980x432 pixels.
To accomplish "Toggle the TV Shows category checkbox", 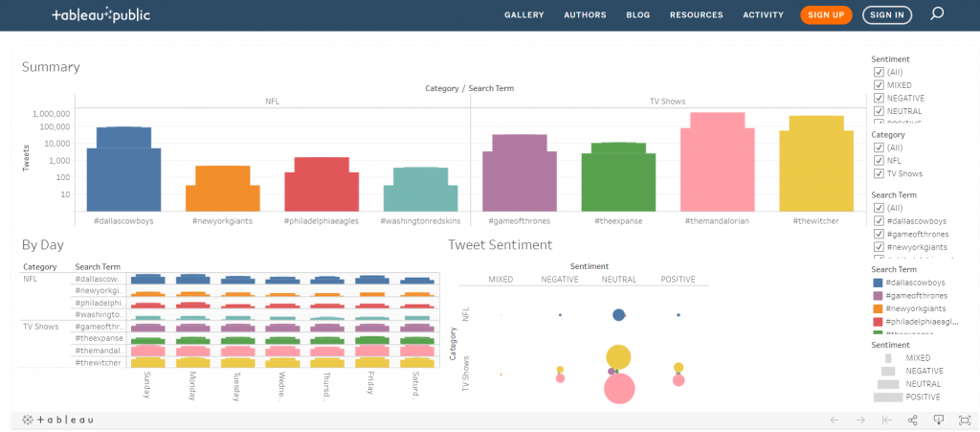I will pos(879,174).
